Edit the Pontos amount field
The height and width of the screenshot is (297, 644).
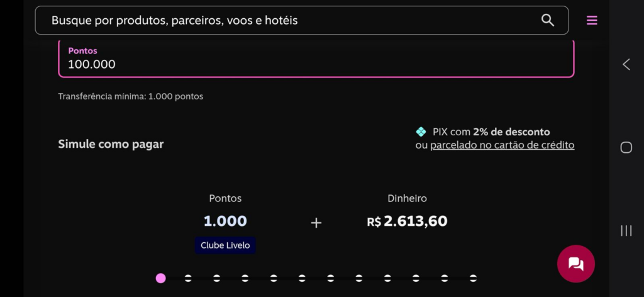(x=316, y=64)
